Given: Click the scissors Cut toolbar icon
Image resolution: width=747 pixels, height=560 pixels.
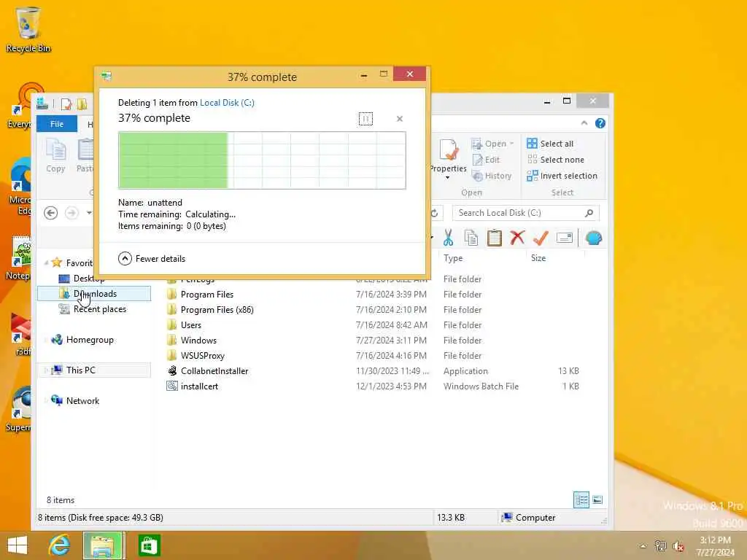Looking at the screenshot, I should [x=448, y=238].
